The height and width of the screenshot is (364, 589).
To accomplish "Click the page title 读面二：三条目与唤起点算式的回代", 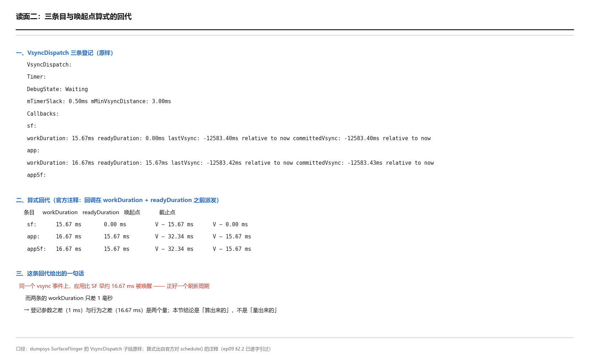I will (x=74, y=17).
